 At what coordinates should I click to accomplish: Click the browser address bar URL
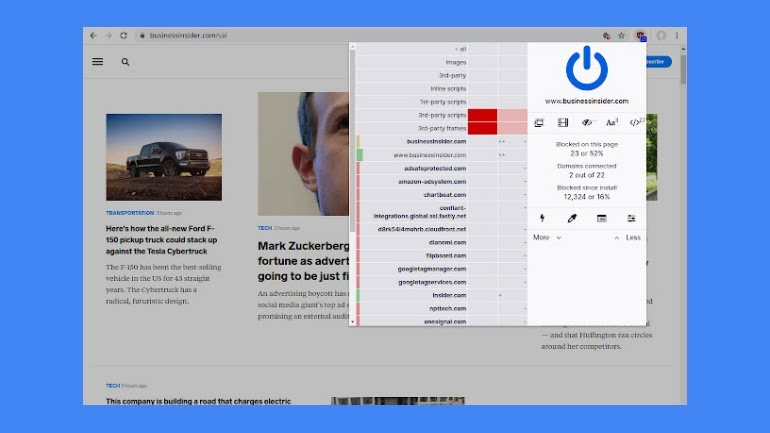click(x=188, y=35)
